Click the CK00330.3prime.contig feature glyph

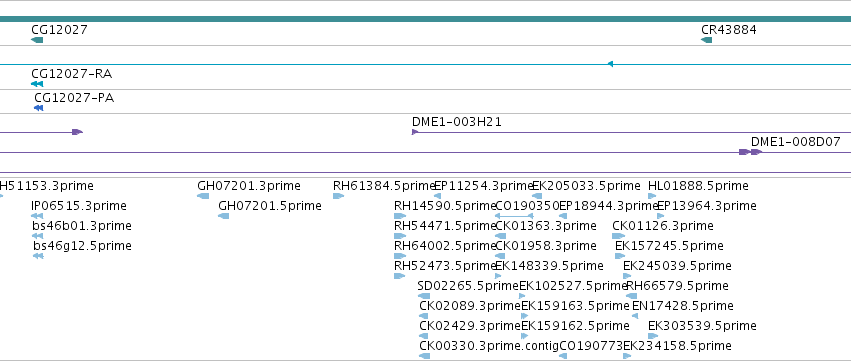coord(424,356)
